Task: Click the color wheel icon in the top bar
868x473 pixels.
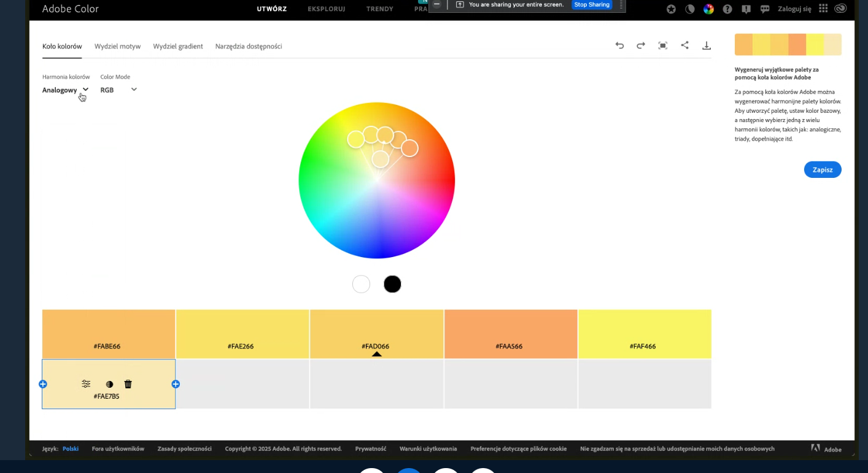Action: pos(708,9)
